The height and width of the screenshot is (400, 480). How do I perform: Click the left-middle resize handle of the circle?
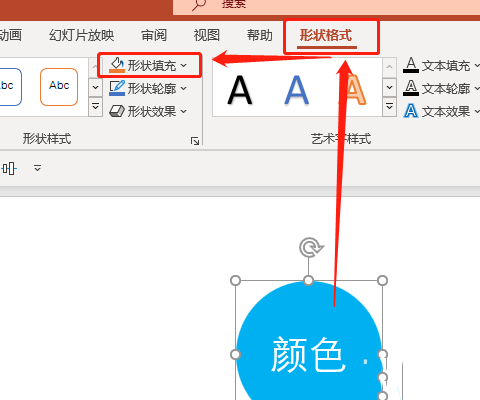tap(236, 354)
